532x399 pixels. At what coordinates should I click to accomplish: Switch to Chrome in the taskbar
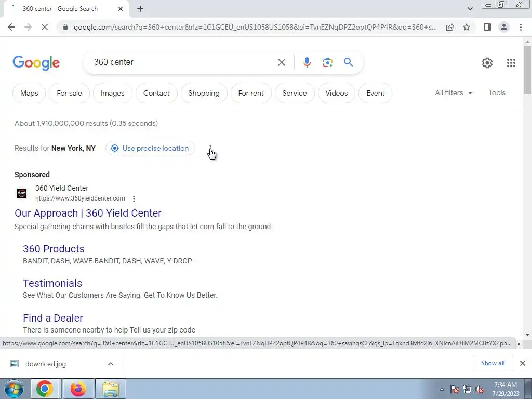[x=45, y=389]
